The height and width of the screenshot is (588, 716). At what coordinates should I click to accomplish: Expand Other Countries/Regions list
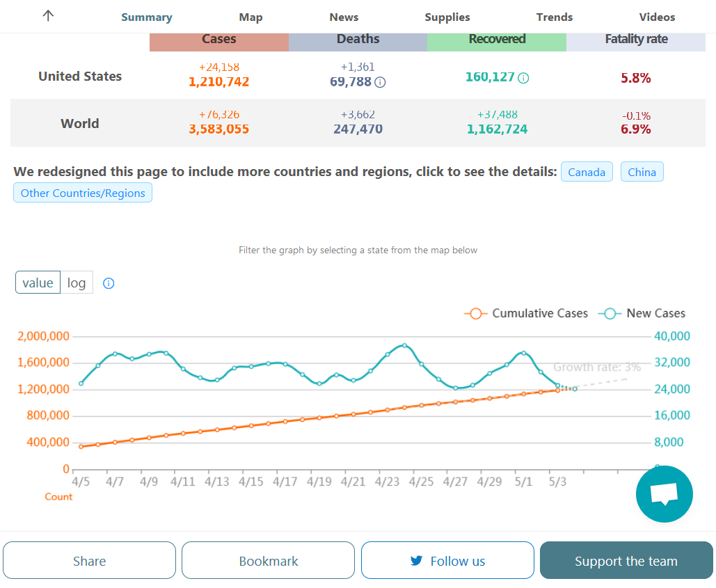click(x=83, y=193)
